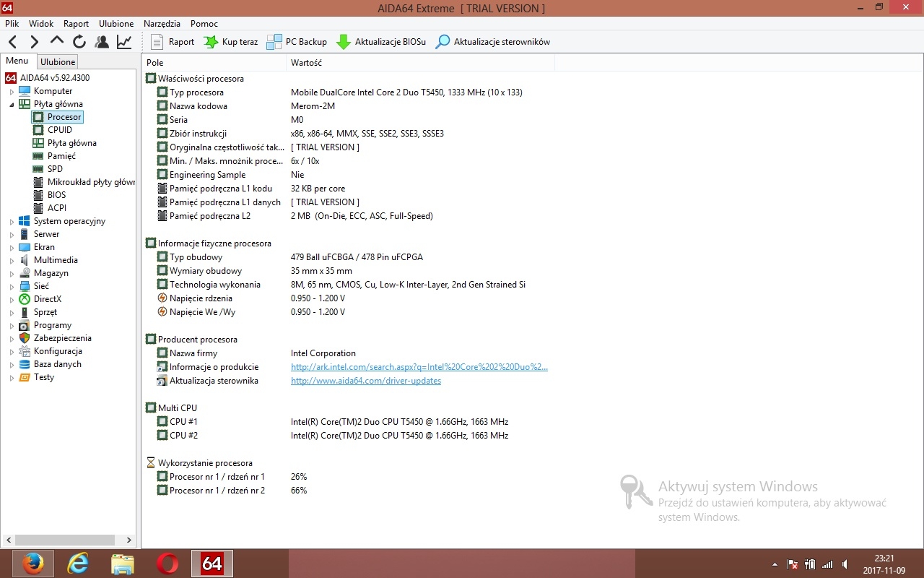Click Kup teraz in the toolbar

point(231,42)
